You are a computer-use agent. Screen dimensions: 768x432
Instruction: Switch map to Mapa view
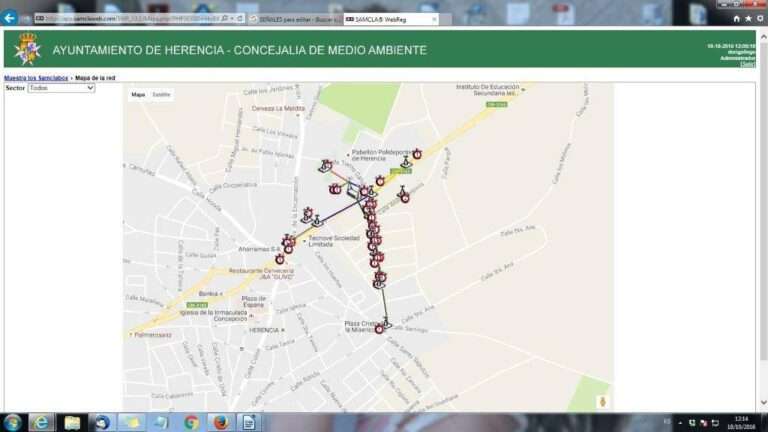tap(138, 95)
